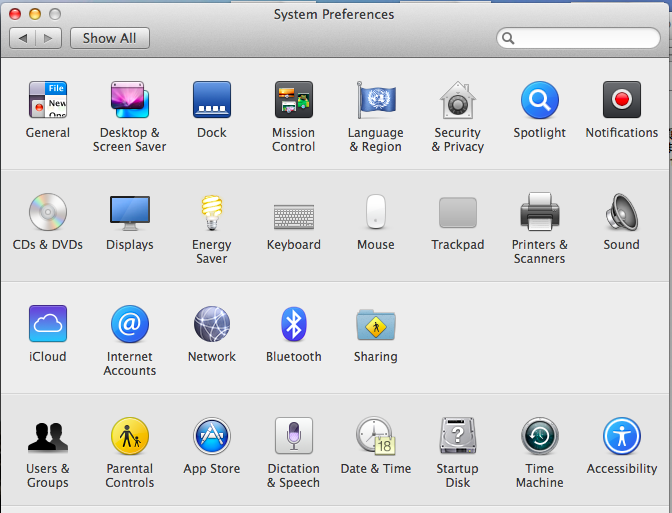Click the Show All button
This screenshot has width=672, height=513.
point(110,38)
